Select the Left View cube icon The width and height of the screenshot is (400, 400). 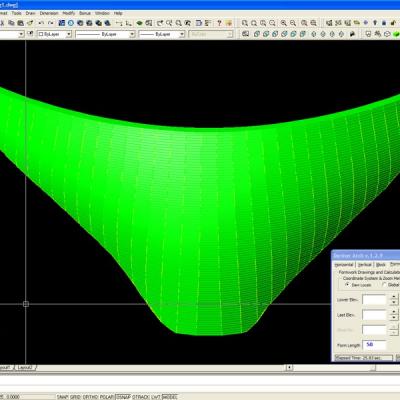(x=275, y=34)
